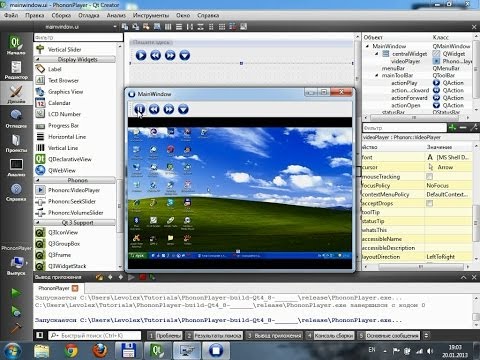Click Start Debugging button in sidebar
Viewport: 480px width, 360px height.
click(x=15, y=311)
